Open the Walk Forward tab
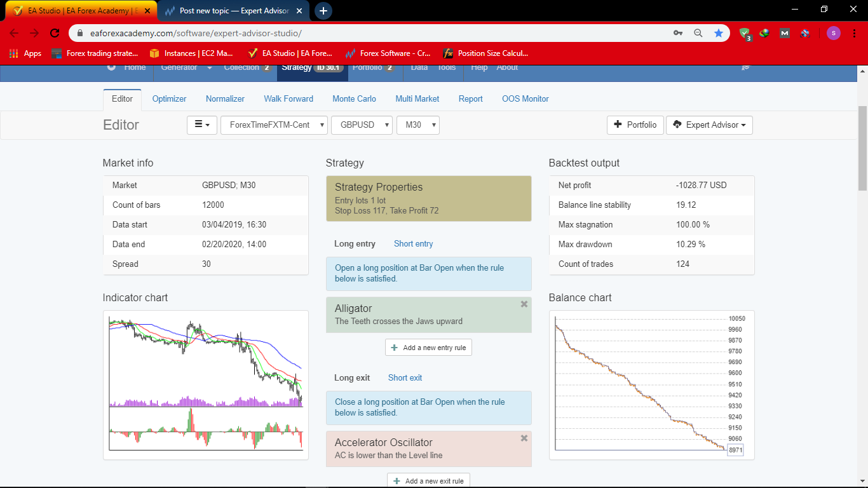This screenshot has height=488, width=868. tap(288, 99)
